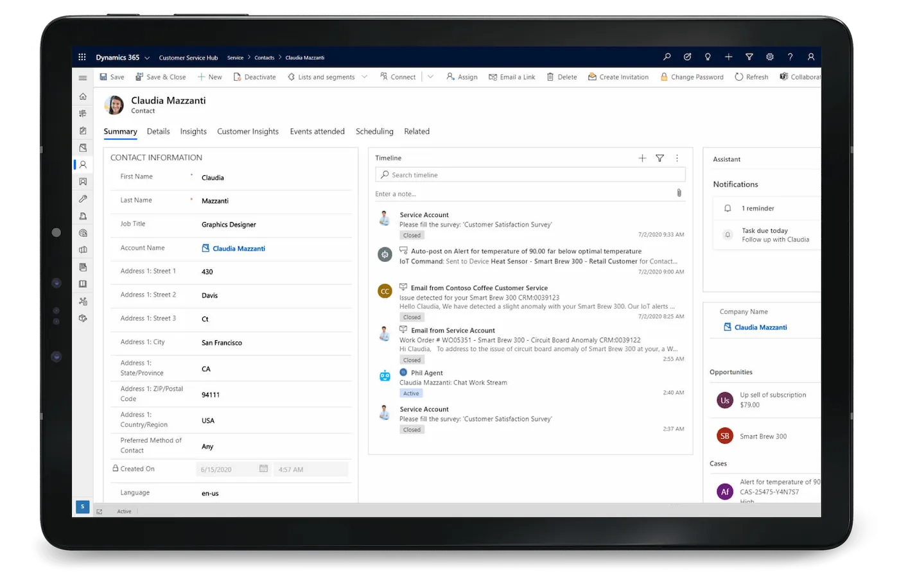The height and width of the screenshot is (588, 899).
Task: Open timeline more options ellipsis
Action: (677, 158)
